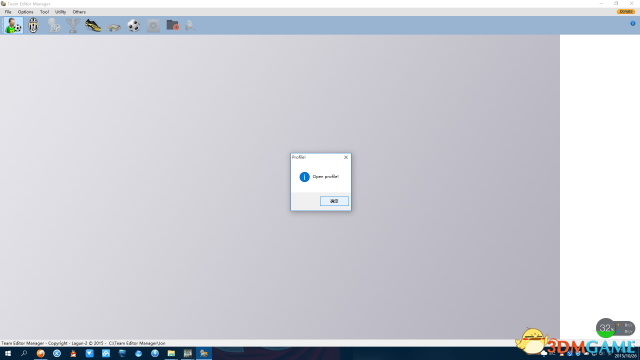The height and width of the screenshot is (360, 640).
Task: Click the blue info icon at right
Action: pyautogui.click(x=633, y=23)
